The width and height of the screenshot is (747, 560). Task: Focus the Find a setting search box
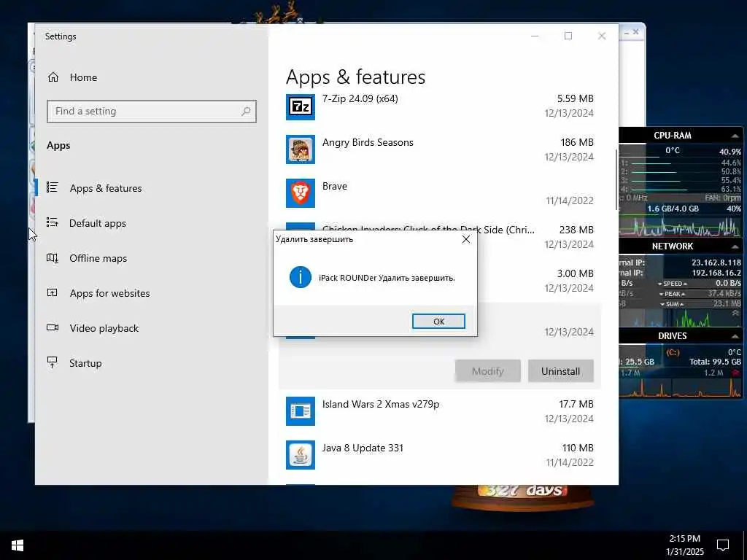pos(152,112)
